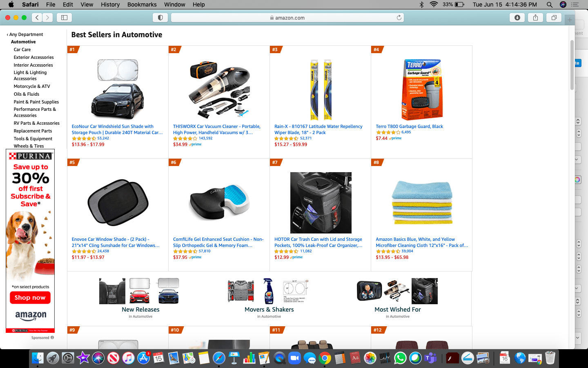Open the History menu
Viewport: 588px width, 368px height.
(110, 4)
